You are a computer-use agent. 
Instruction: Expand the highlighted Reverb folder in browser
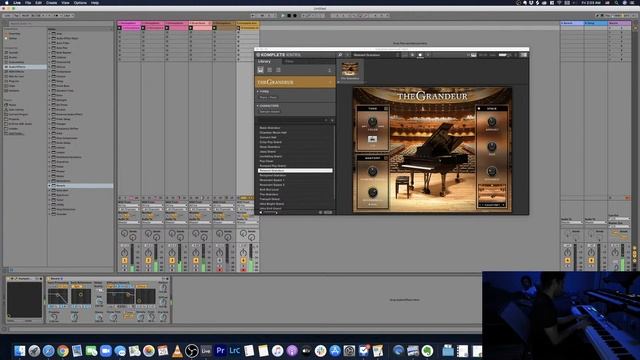coord(49,185)
